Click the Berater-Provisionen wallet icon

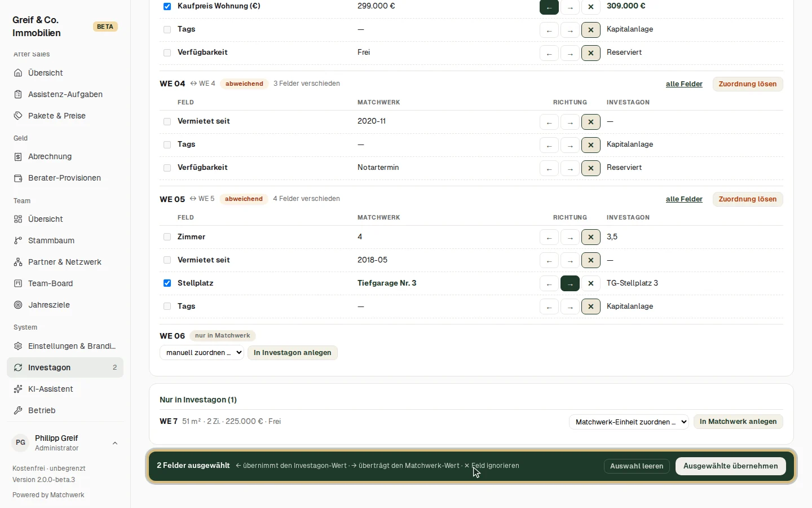[18, 178]
